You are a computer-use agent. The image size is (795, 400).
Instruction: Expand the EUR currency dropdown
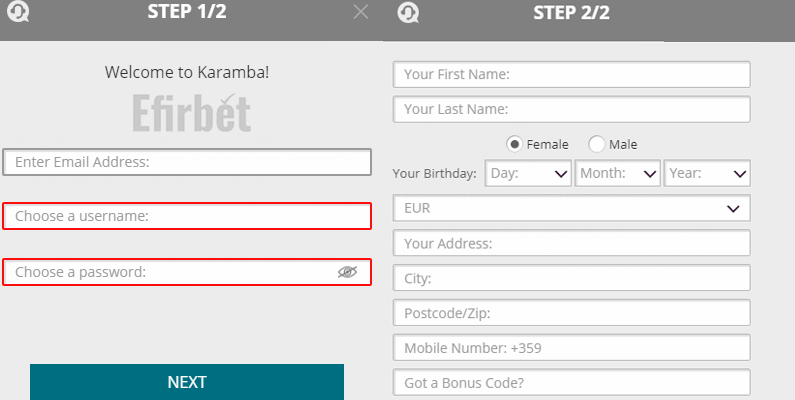pos(571,208)
